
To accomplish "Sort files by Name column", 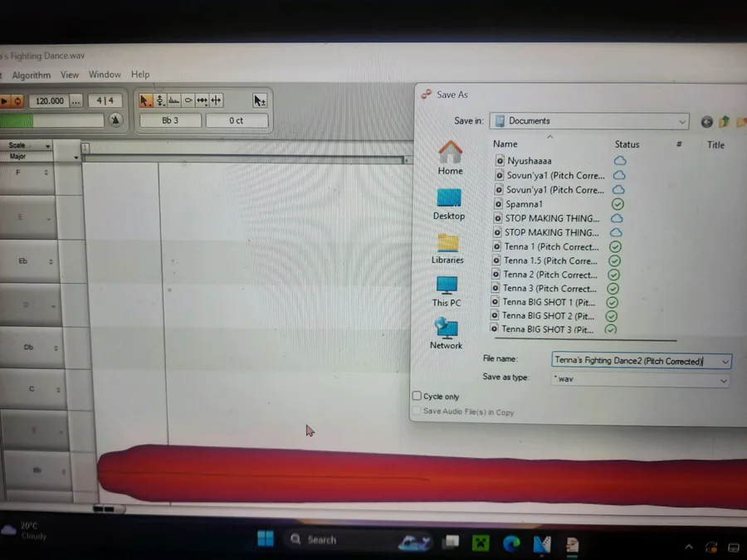I will click(505, 144).
